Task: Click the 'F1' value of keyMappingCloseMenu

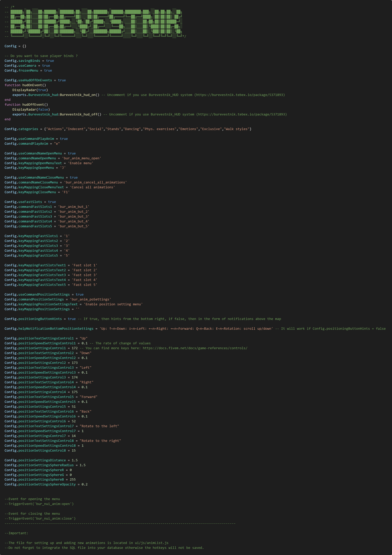Action: 66,192
